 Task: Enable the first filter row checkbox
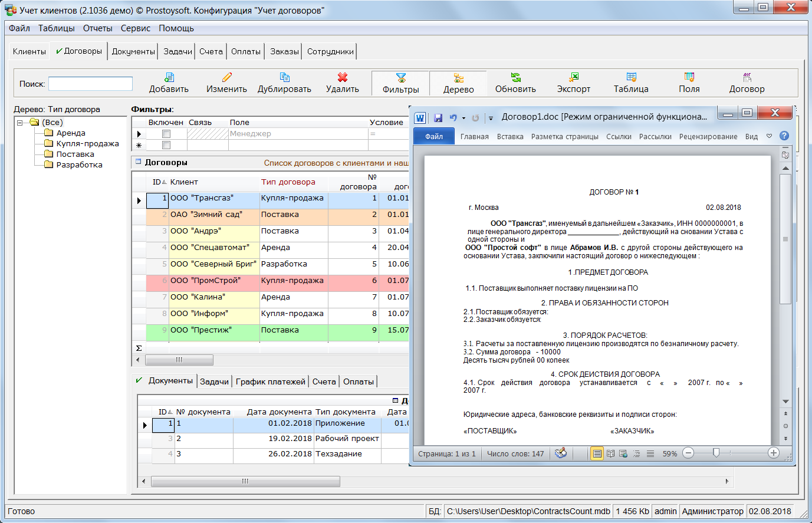[166, 134]
